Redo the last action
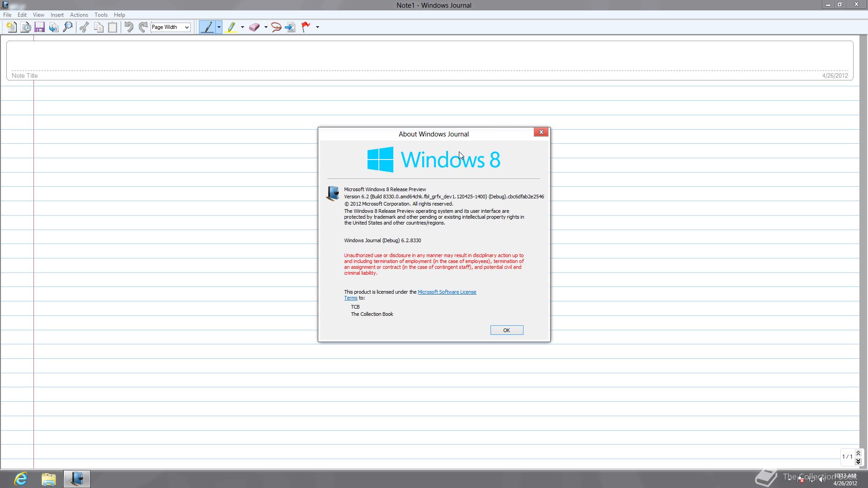The height and width of the screenshot is (488, 868). [x=143, y=27]
